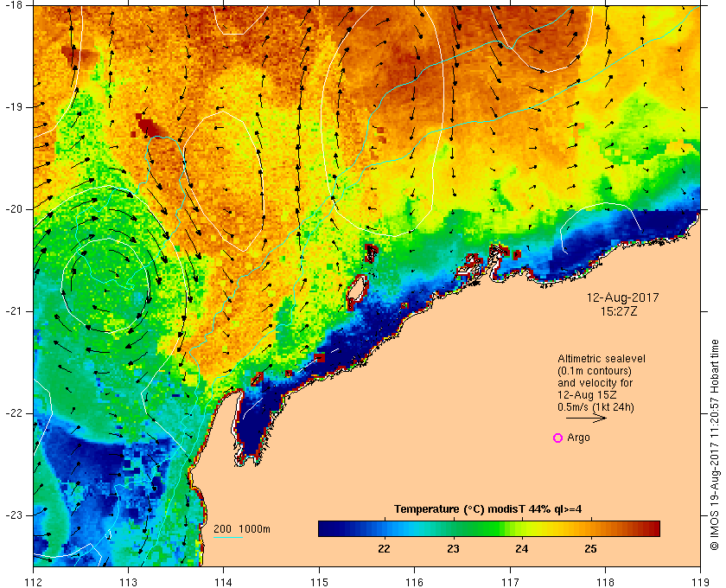
Task: Click the longitude axis label 112
Action: tap(34, 582)
